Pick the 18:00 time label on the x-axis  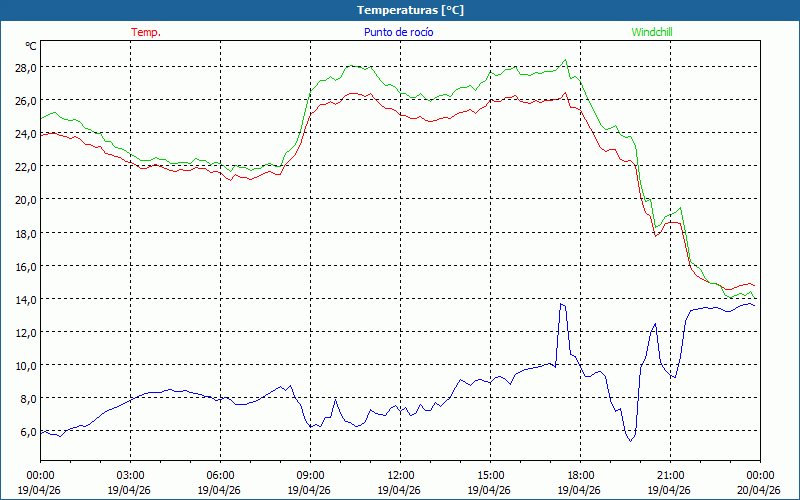click(581, 475)
